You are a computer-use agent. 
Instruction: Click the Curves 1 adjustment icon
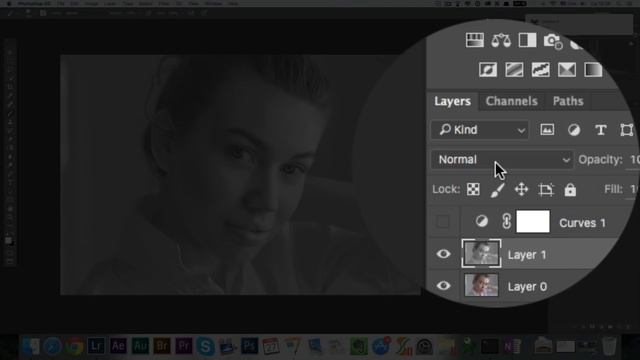(x=482, y=221)
